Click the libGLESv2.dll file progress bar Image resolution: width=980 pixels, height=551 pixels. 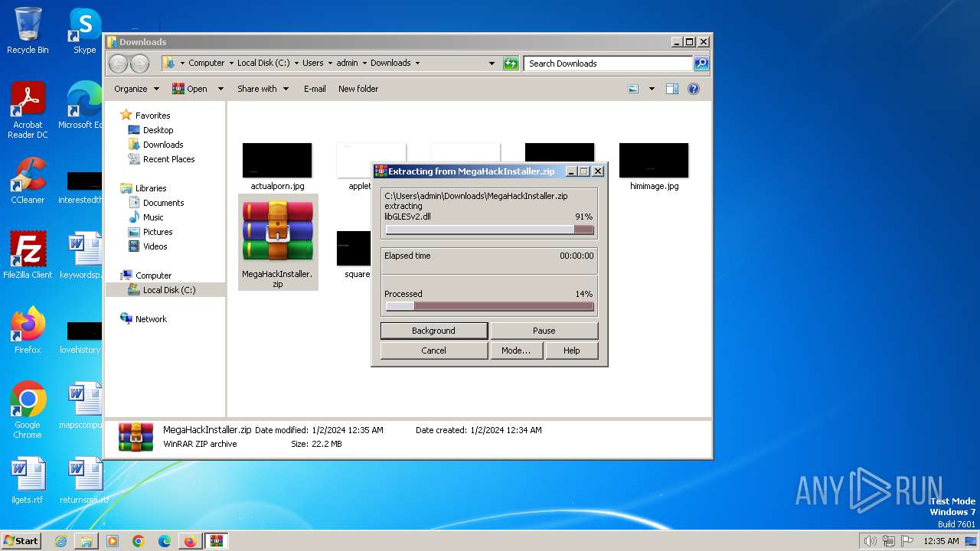[x=489, y=230]
